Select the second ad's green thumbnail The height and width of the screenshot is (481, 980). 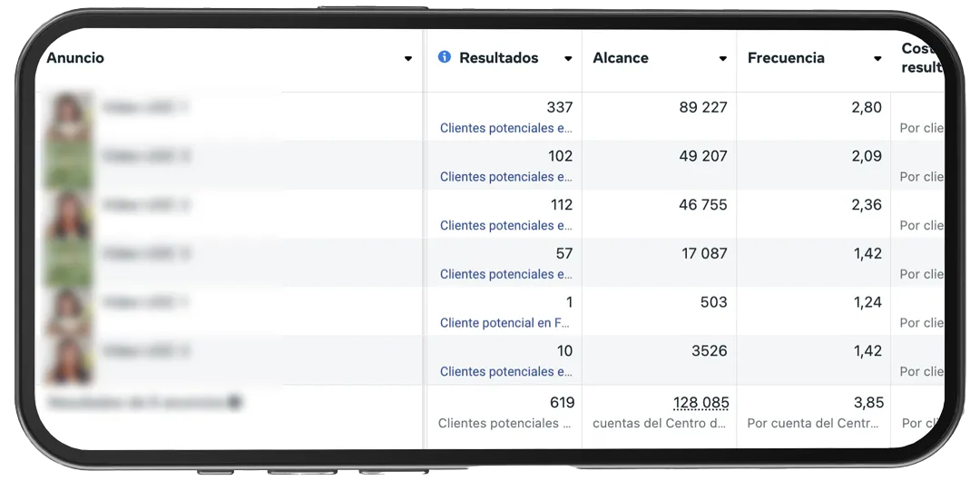click(68, 164)
